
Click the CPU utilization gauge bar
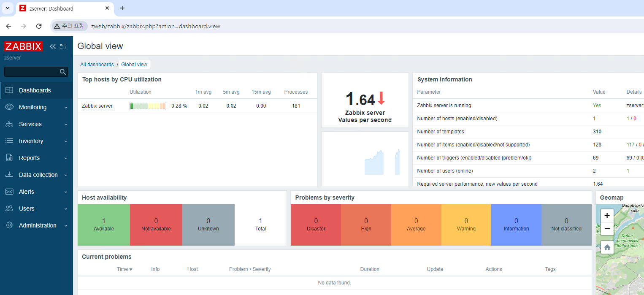point(148,106)
